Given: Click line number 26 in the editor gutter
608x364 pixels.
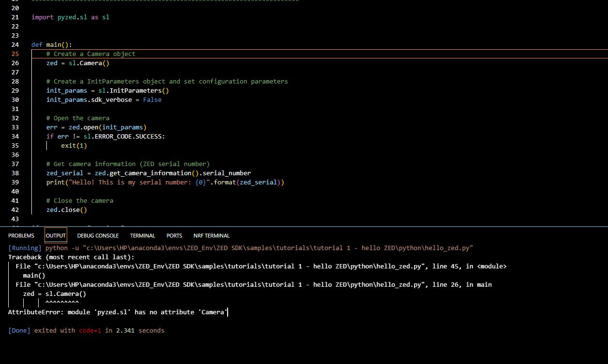Looking at the screenshot, I should coord(14,63).
